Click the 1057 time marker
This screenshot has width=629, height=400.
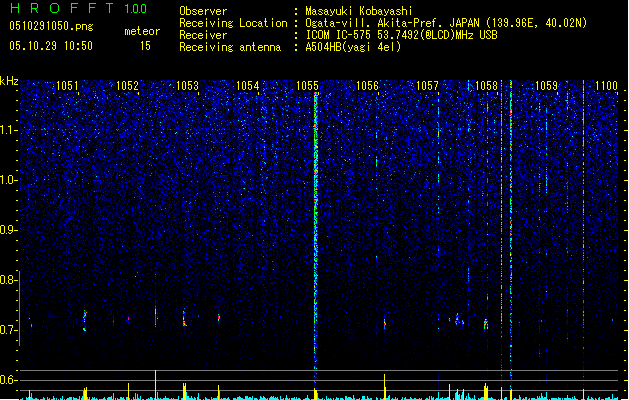point(427,86)
